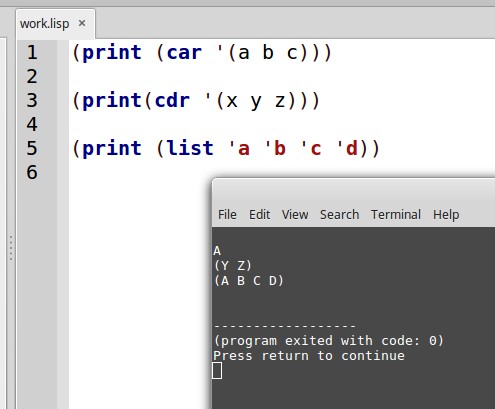Click the word 'cdr' in line 3
495x409 pixels.
click(172, 100)
